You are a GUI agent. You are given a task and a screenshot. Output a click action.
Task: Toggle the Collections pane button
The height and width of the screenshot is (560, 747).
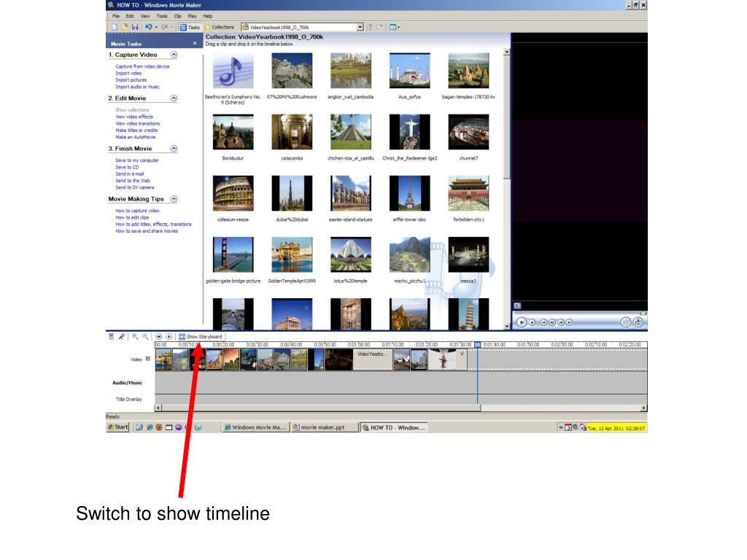coord(219,27)
